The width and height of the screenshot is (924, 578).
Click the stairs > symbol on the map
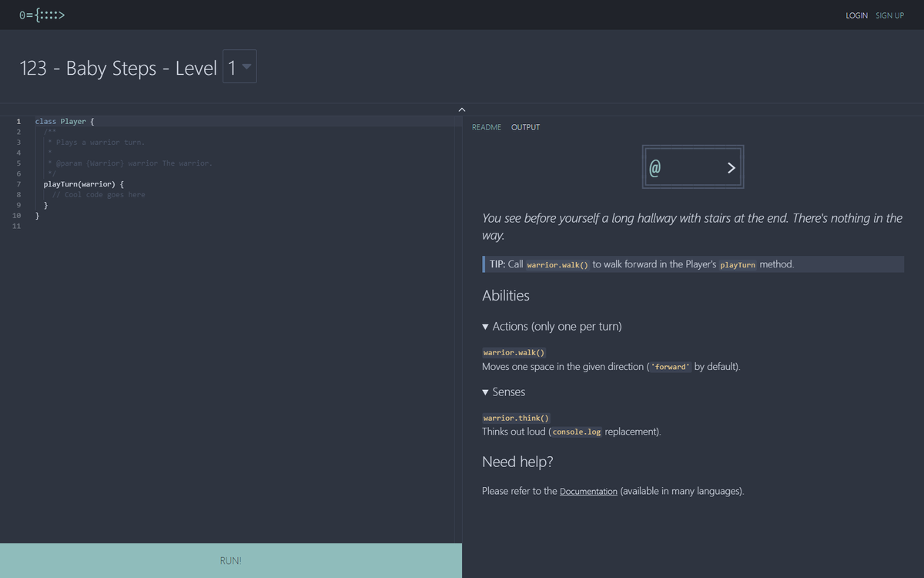coord(731,167)
